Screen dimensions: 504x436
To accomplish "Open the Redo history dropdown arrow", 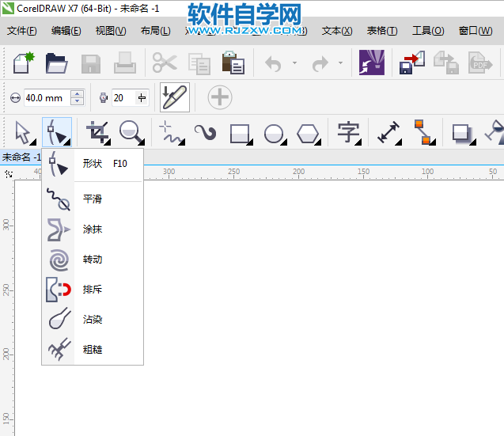I will coord(340,63).
